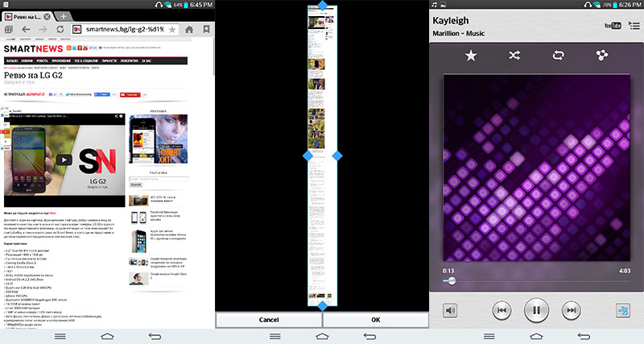This screenshot has width=644, height=344.
Task: Toggle shuffle in the music player
Action: coord(514,56)
